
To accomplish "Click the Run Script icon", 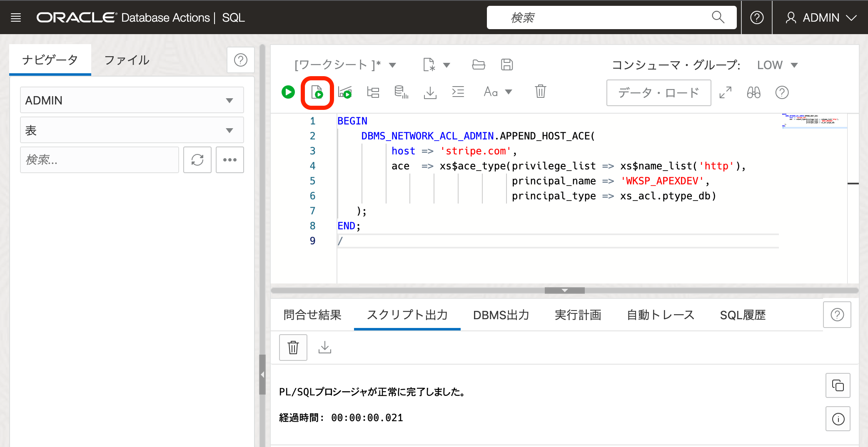I will click(317, 92).
